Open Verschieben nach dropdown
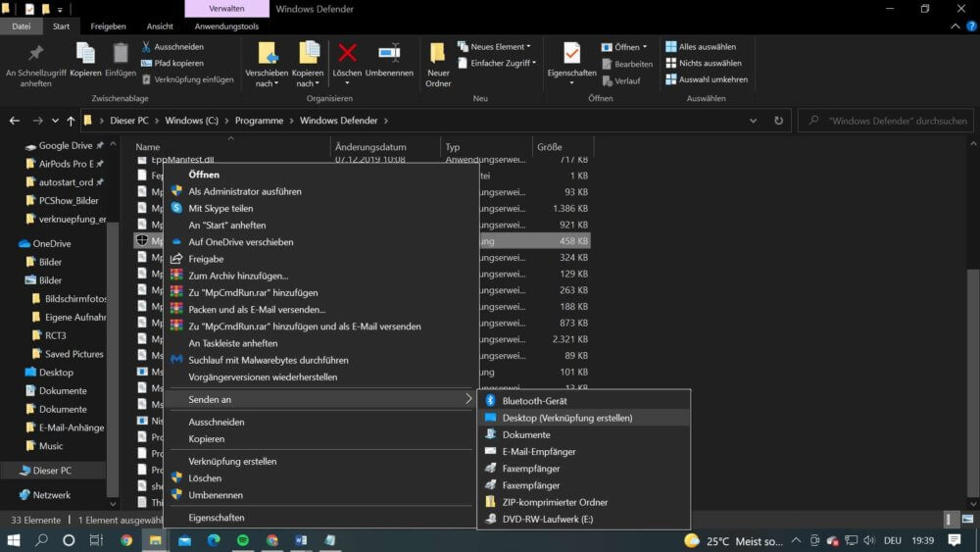Screen dimensions: 980x552 (x=267, y=65)
